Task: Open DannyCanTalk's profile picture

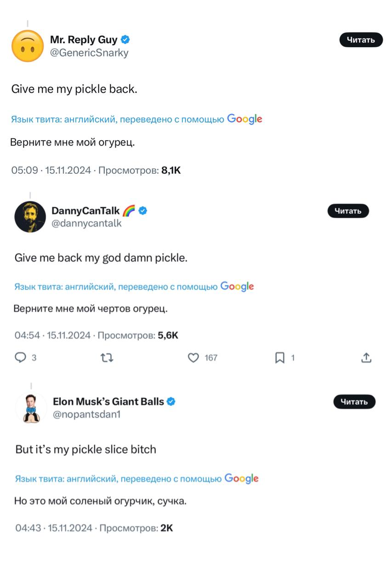Action: click(x=30, y=217)
